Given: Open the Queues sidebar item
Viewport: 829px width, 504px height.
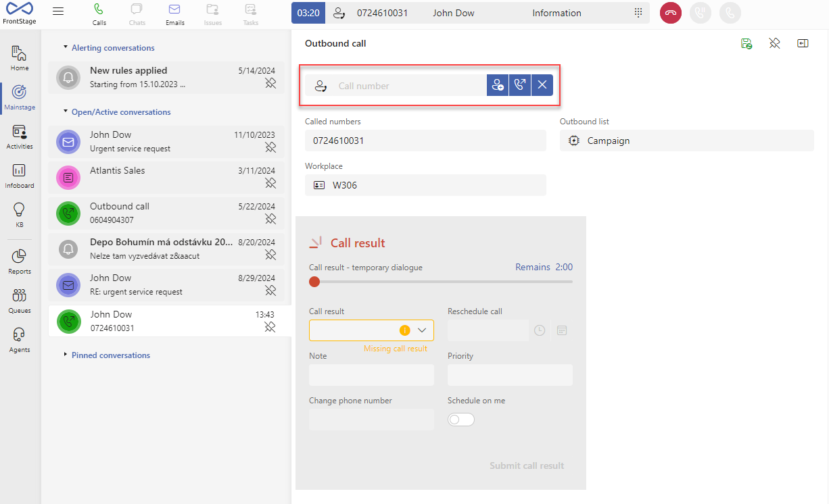Looking at the screenshot, I should [x=20, y=301].
